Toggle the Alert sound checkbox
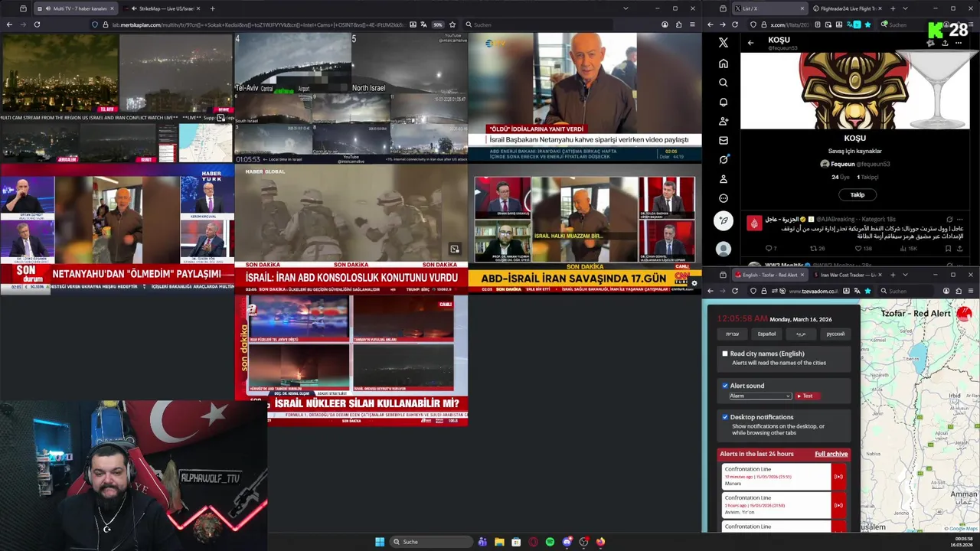The image size is (980, 551). coord(725,386)
